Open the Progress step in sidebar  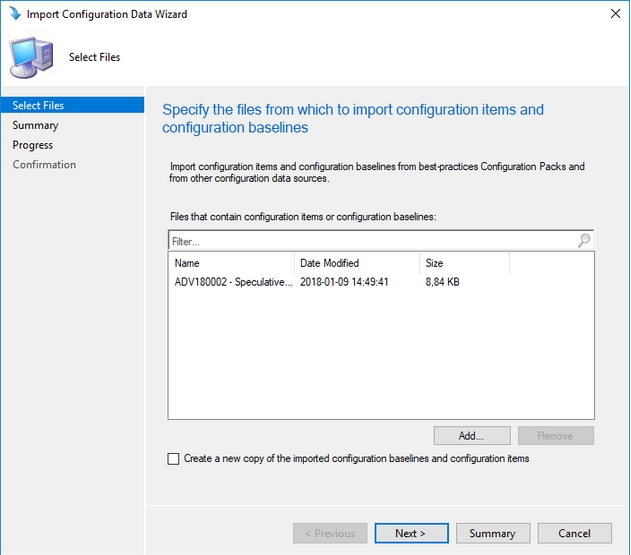pos(33,145)
